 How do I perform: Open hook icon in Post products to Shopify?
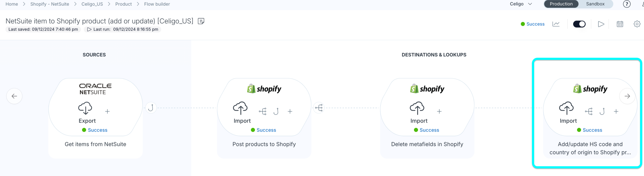[x=276, y=111]
